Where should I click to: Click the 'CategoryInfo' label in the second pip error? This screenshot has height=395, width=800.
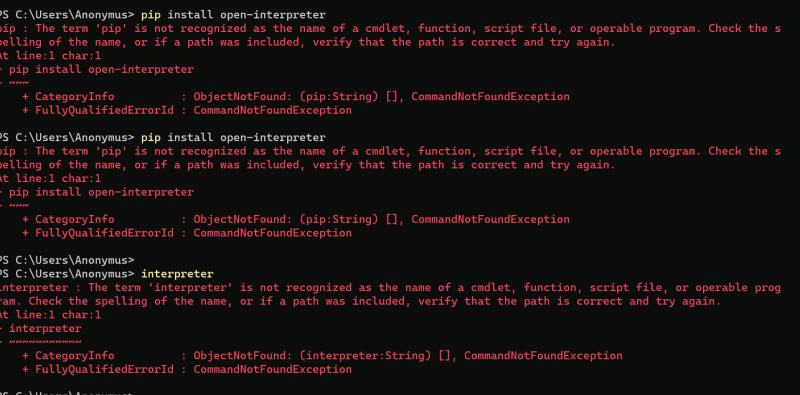click(74, 219)
